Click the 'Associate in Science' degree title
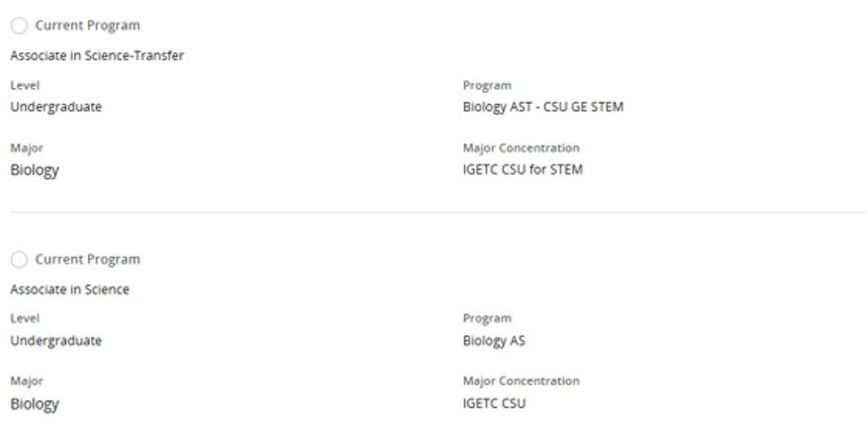Viewport: 868px width, 436px height. [69, 290]
